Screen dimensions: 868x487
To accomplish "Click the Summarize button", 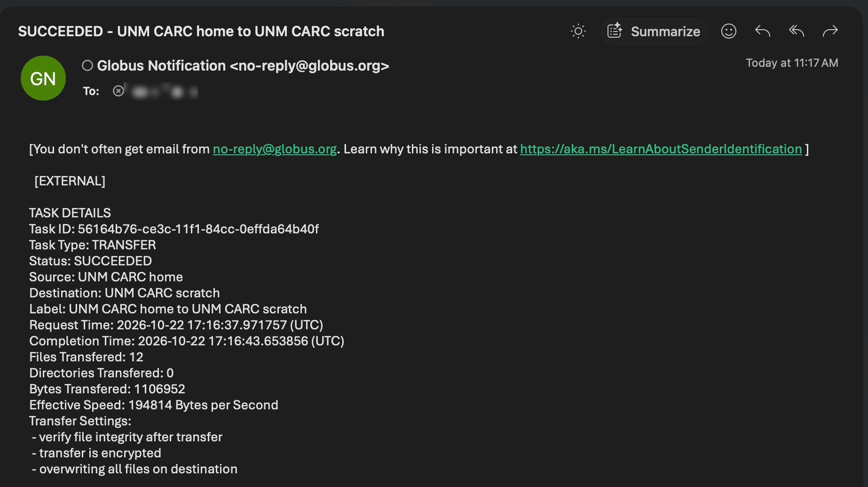I will click(x=654, y=32).
